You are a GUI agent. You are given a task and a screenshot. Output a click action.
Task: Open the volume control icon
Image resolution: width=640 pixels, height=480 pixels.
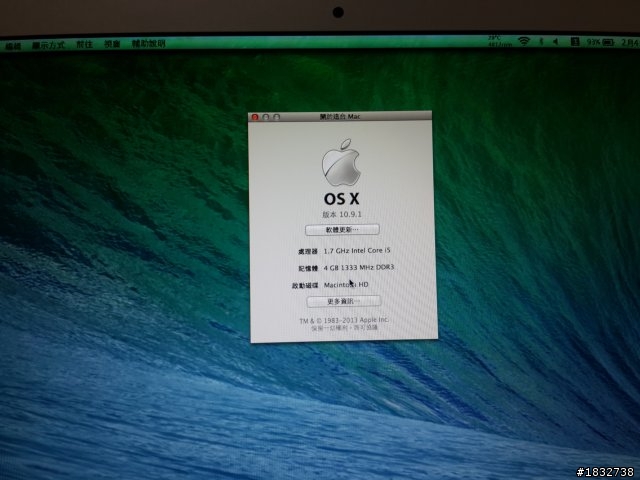click(x=556, y=41)
